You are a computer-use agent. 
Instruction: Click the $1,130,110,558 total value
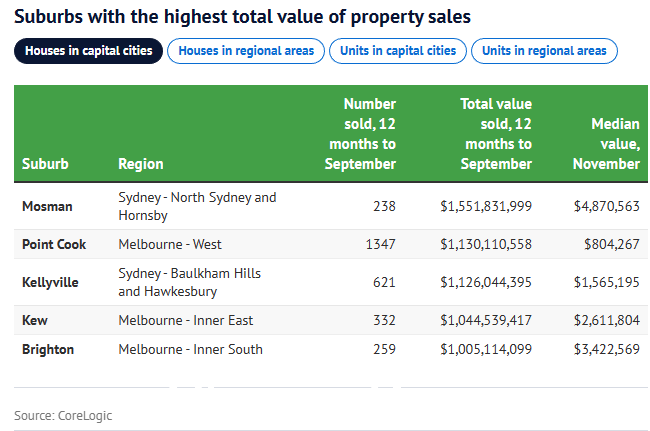pyautogui.click(x=486, y=245)
